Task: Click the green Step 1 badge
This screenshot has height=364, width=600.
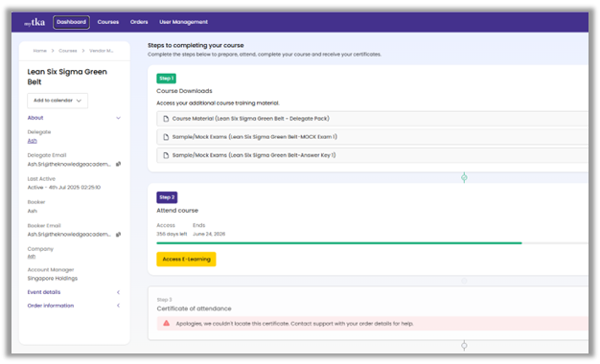Action: click(x=167, y=79)
